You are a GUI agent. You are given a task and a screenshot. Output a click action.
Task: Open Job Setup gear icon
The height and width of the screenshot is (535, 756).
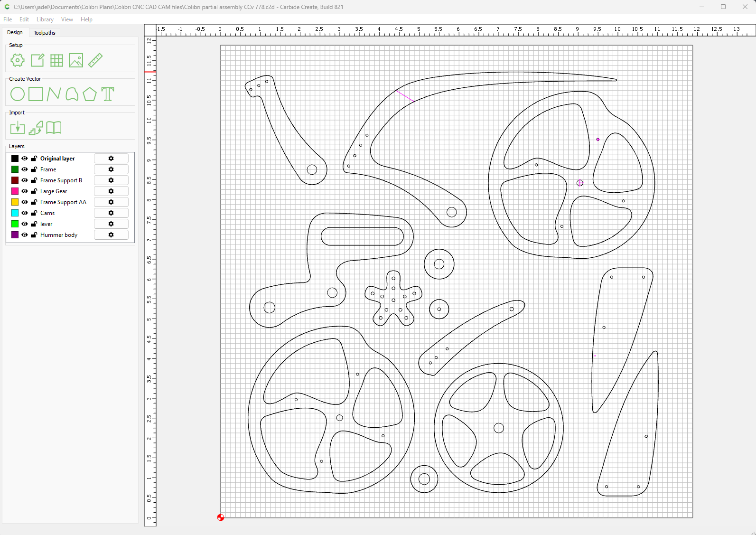18,60
